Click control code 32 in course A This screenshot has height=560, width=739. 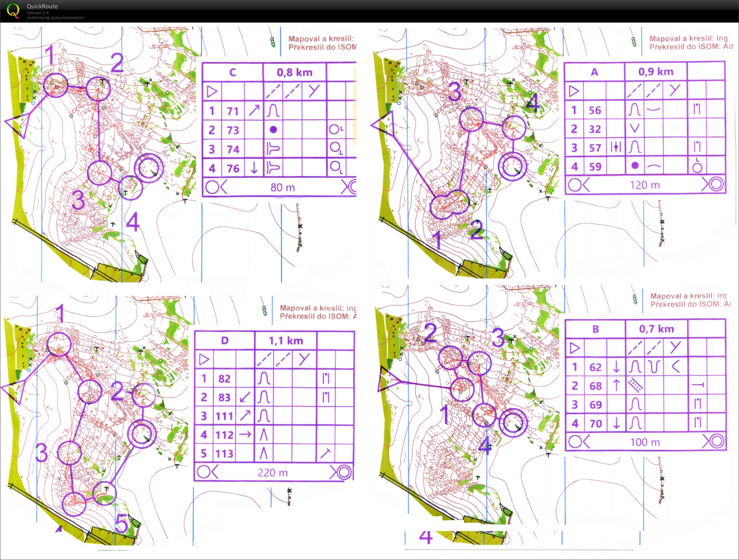point(595,129)
